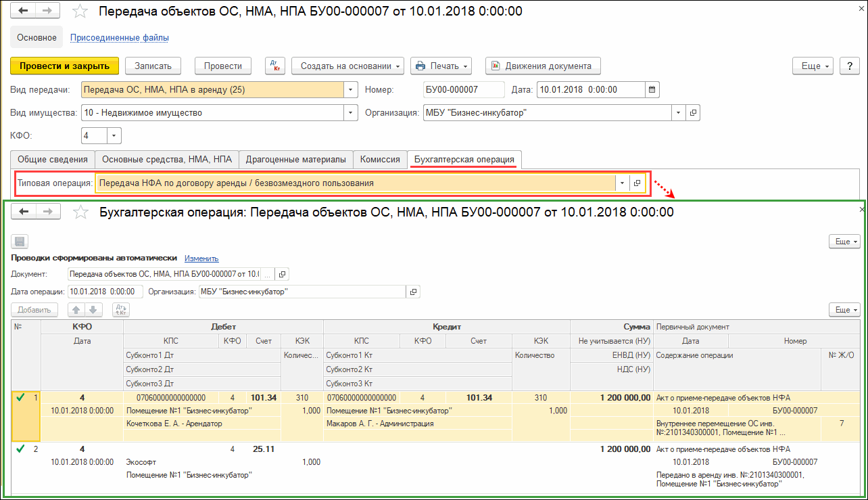Click Внутреннее перемещение ОС description cell

(738, 428)
